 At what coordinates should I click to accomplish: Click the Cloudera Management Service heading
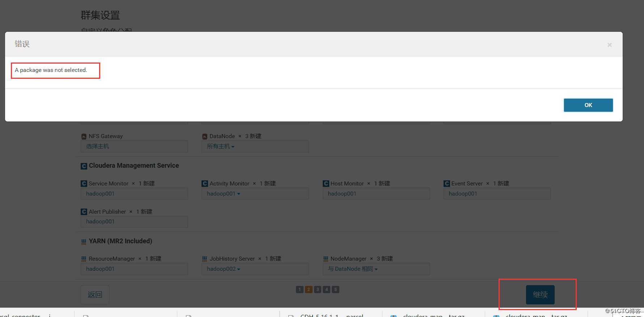point(134,166)
